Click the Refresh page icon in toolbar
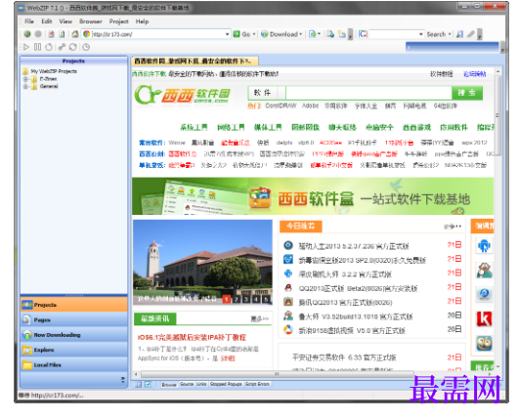Screen dimensions: 519x420 click(62, 34)
